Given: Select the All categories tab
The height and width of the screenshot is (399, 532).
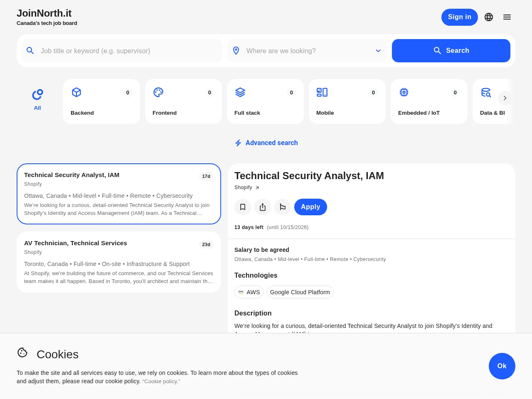Looking at the screenshot, I should (x=37, y=100).
